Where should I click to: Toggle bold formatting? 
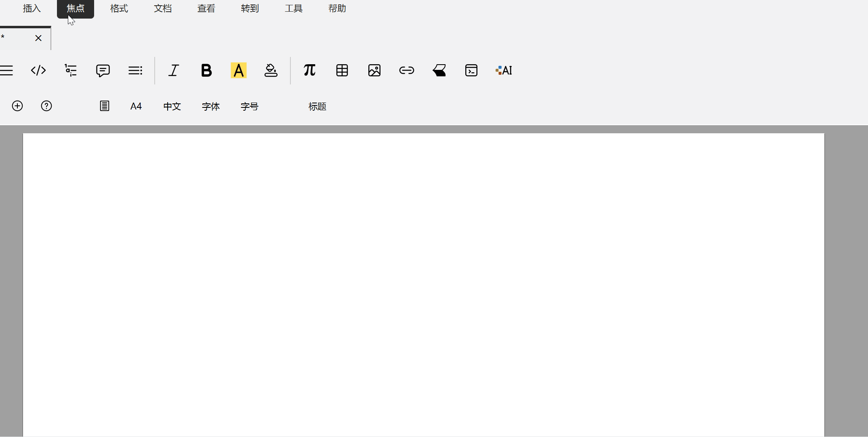click(206, 70)
